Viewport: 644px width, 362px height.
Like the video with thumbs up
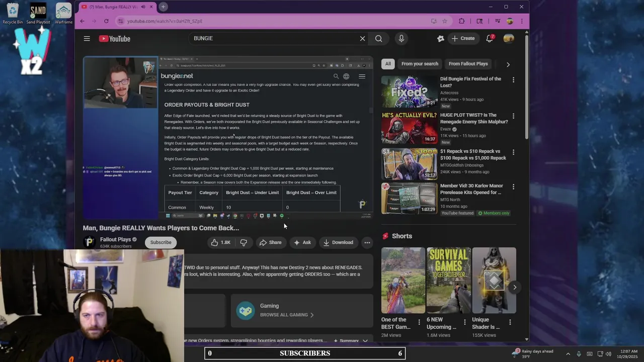pyautogui.click(x=220, y=242)
